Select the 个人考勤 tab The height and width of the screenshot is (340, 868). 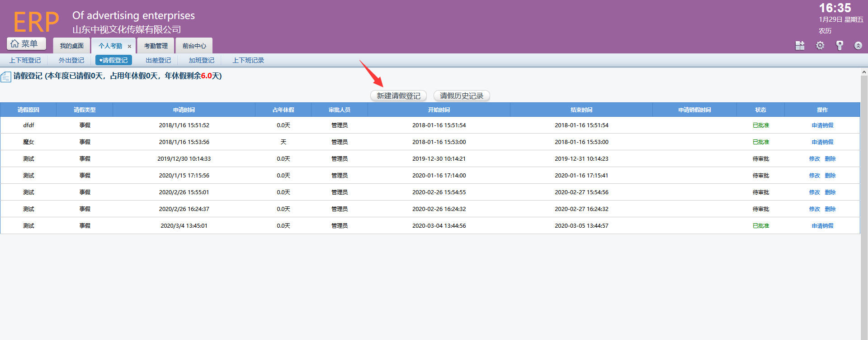(x=110, y=46)
